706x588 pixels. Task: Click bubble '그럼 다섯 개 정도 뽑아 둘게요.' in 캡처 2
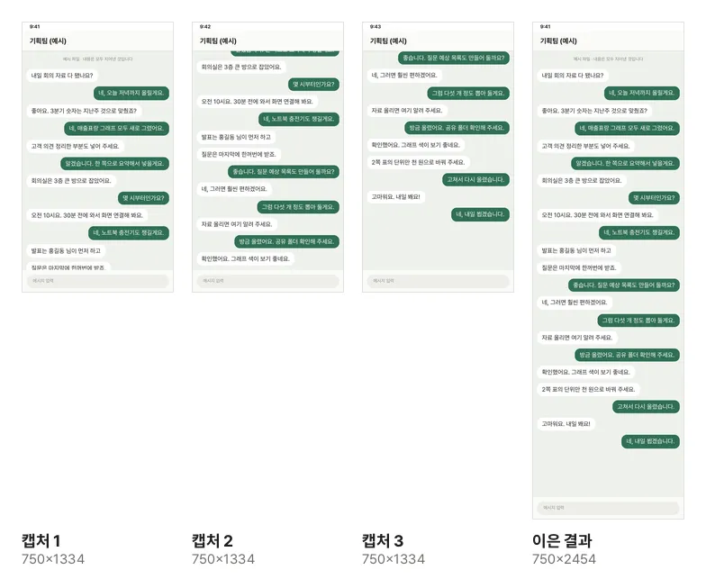[x=298, y=207]
